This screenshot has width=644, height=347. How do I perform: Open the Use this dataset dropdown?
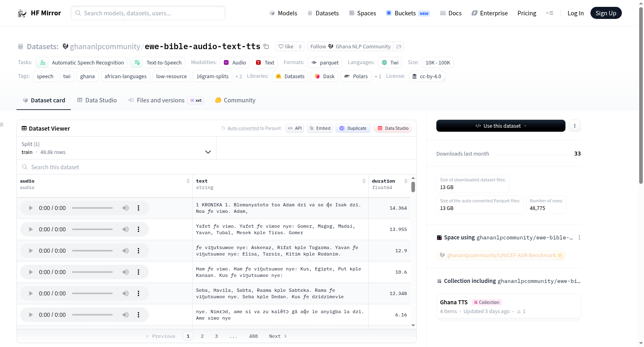(x=501, y=126)
